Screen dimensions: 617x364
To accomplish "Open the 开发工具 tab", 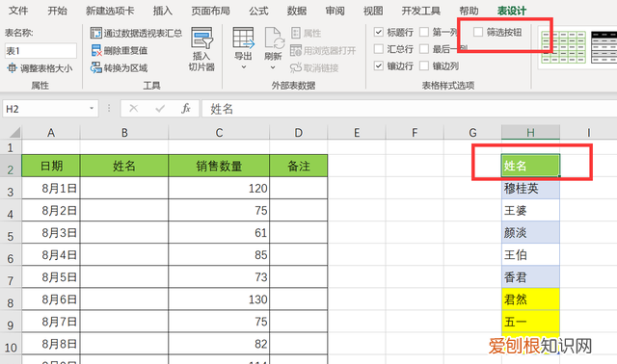I will pos(420,11).
